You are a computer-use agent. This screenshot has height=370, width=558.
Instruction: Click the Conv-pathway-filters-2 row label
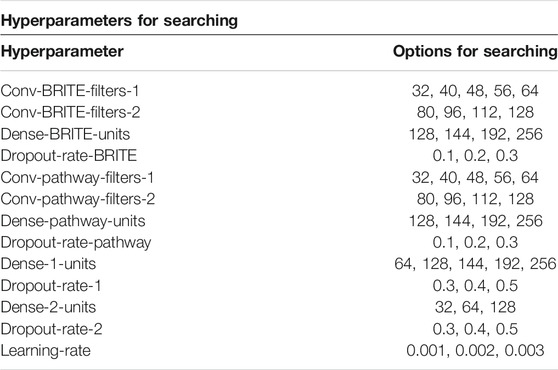click(78, 199)
